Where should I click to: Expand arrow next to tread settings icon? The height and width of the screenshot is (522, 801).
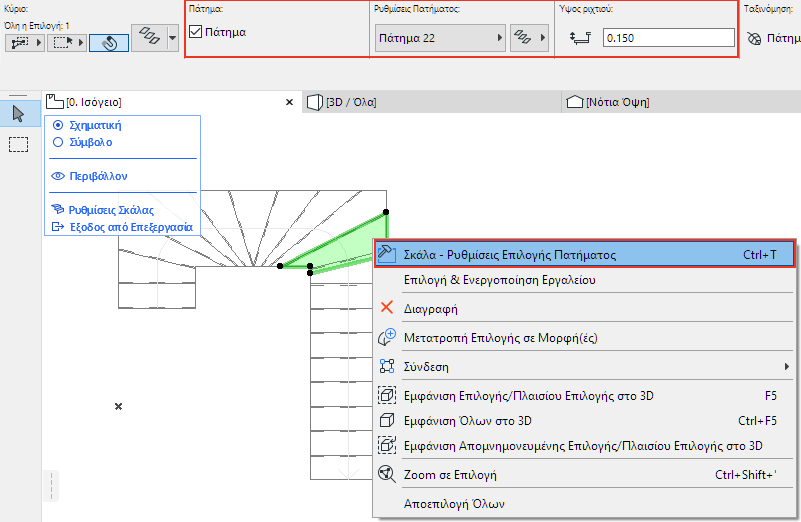coord(543,38)
